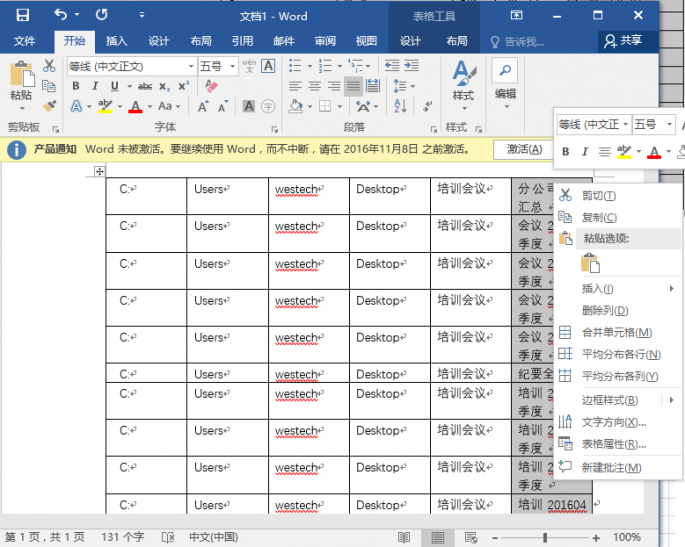The image size is (685, 547).
Task: Save the document via title bar icon
Action: click(x=22, y=15)
